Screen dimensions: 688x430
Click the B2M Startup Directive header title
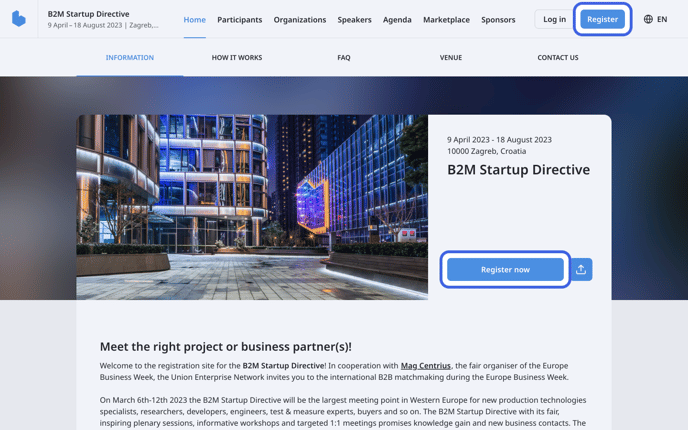(x=88, y=14)
